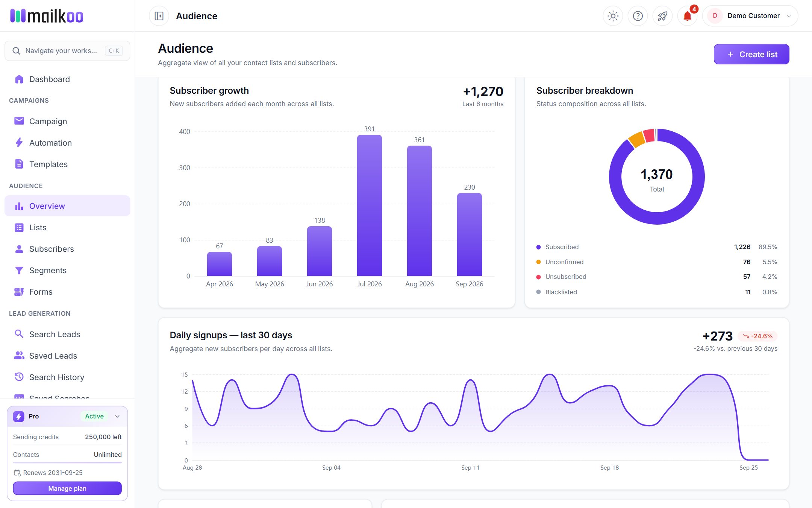Open notifications bell with 4 badge

click(x=687, y=16)
